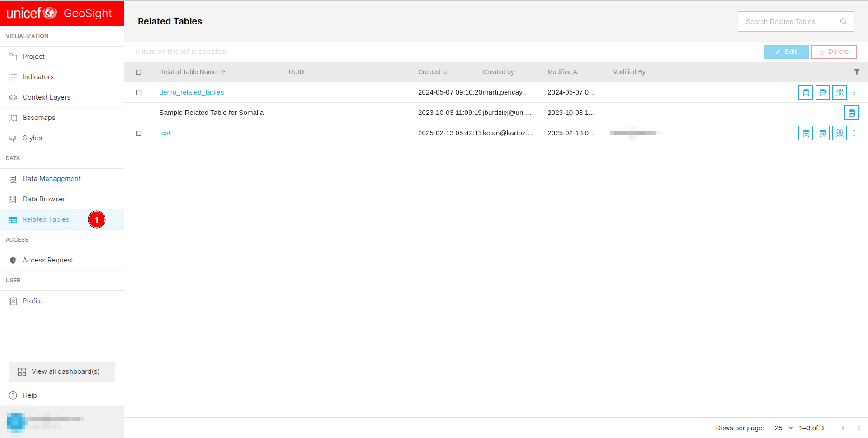The height and width of the screenshot is (438, 868).
Task: Go to previous page arrow
Action: click(x=843, y=428)
